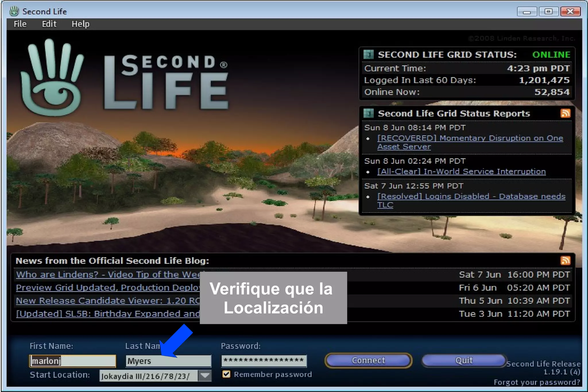The height and width of the screenshot is (392, 588).
Task: Minimize the Second Life window
Action: click(x=527, y=12)
